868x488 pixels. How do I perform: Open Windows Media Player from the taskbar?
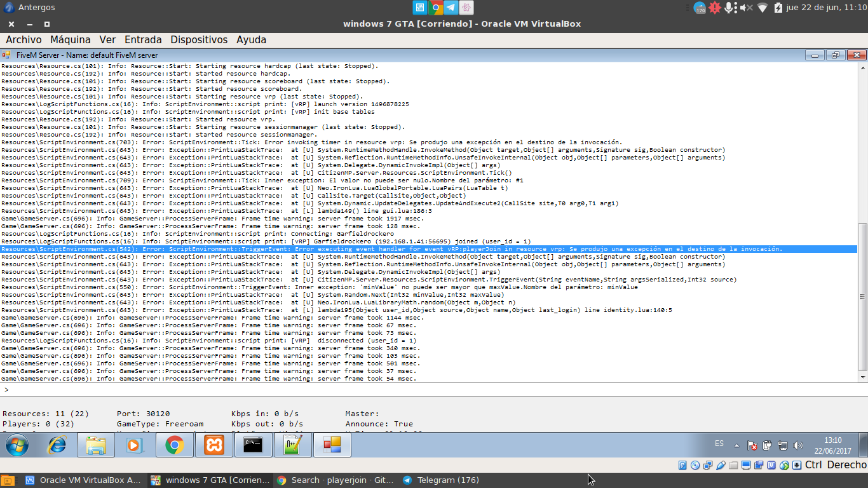(x=134, y=445)
